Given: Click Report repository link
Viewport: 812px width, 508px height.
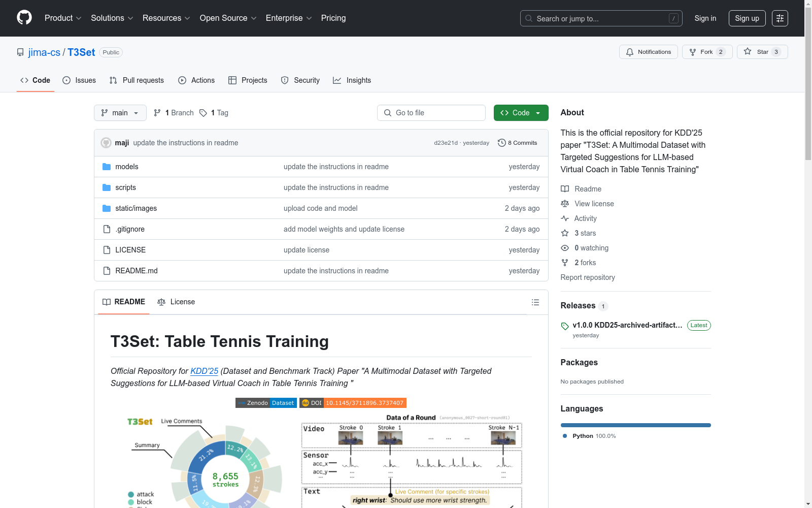Looking at the screenshot, I should click(x=588, y=277).
